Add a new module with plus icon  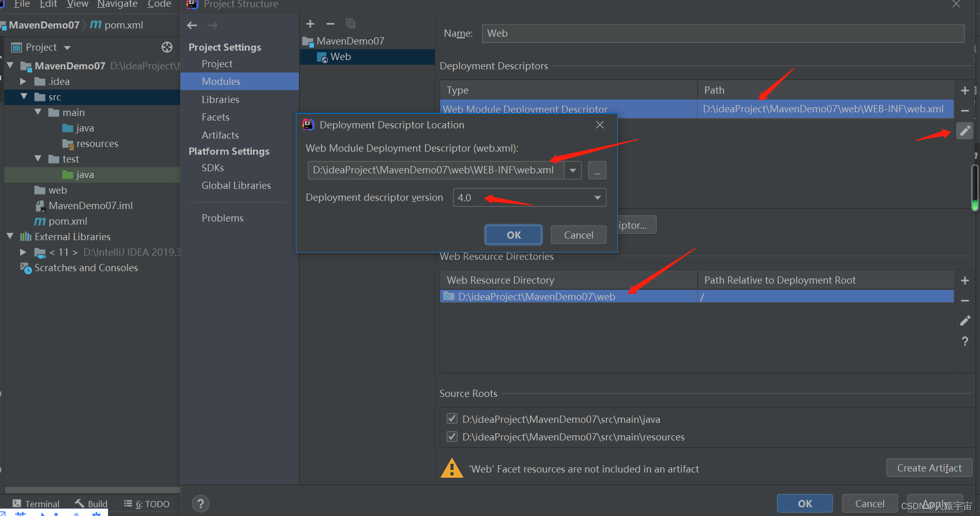point(310,24)
